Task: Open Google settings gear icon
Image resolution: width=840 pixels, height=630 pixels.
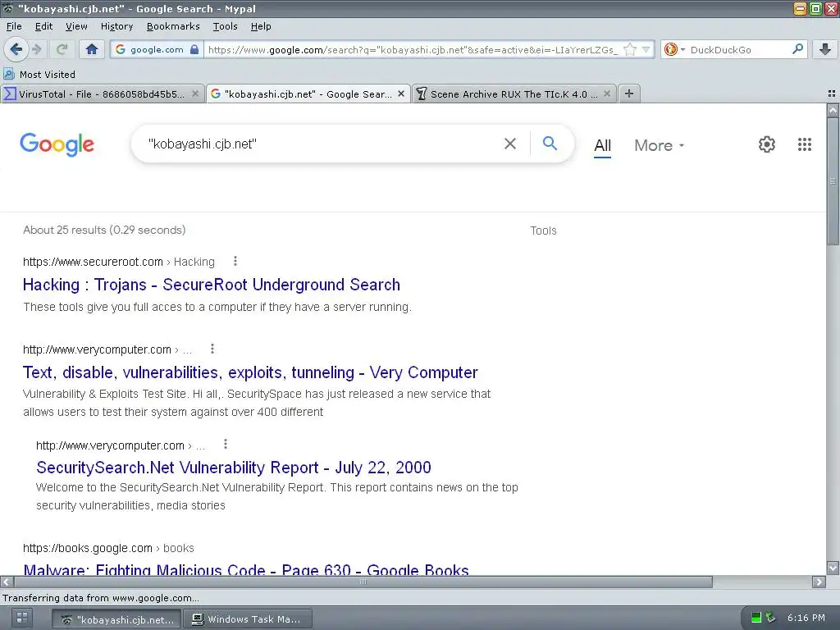Action: click(x=767, y=144)
